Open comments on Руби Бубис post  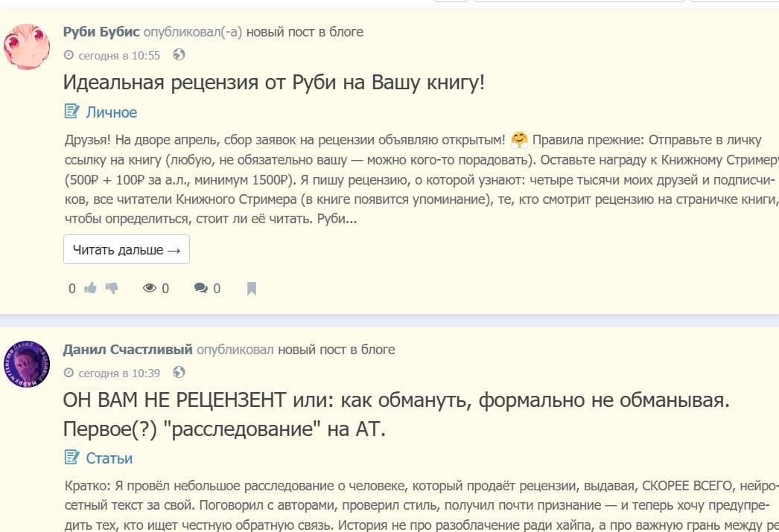(201, 288)
